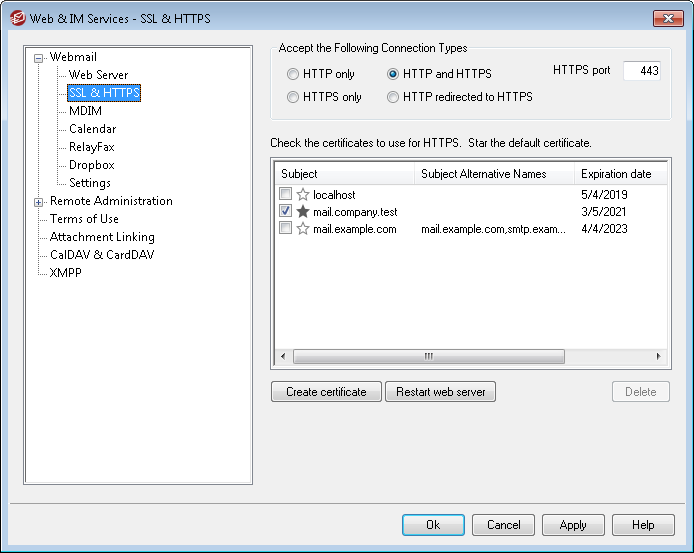Viewport: 694px width, 553px height.
Task: Click the Create certificate button
Action: (326, 392)
